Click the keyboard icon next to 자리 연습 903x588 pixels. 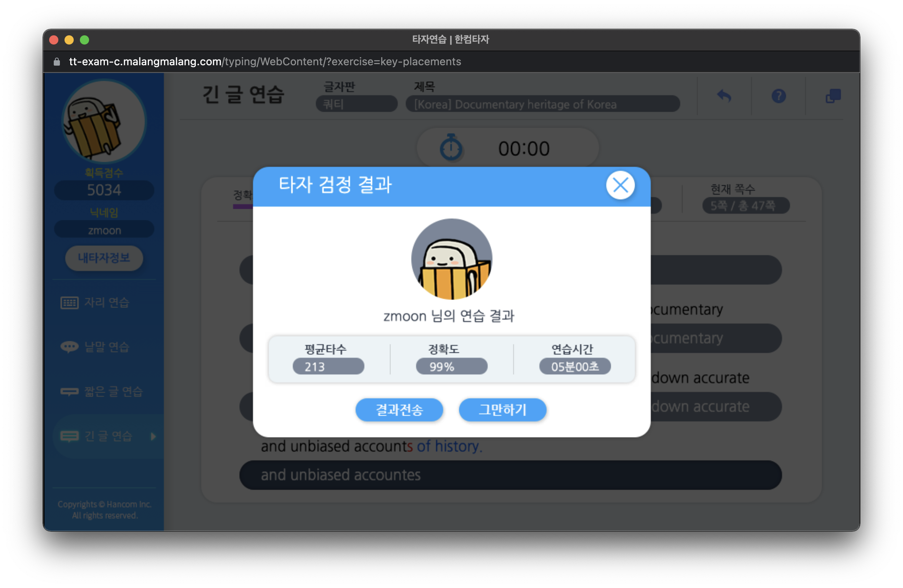69,302
